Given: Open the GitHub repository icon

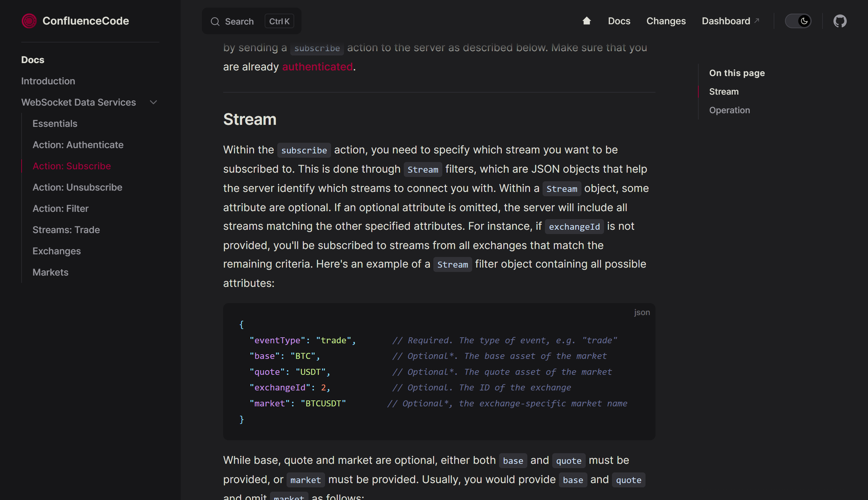Looking at the screenshot, I should pos(839,21).
